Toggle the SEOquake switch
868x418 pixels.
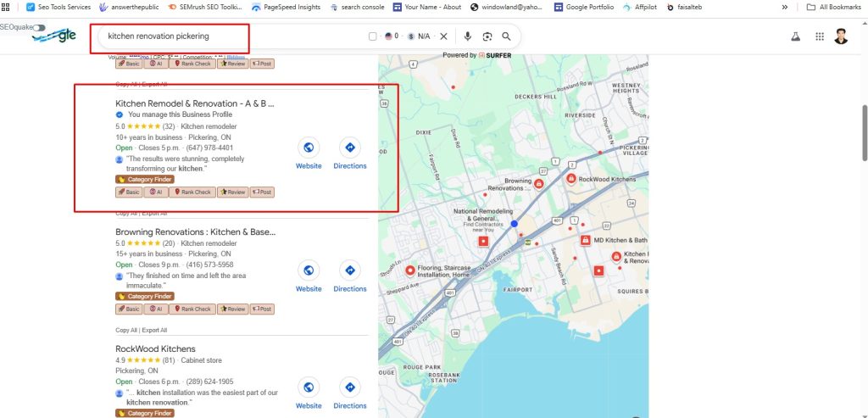click(39, 27)
